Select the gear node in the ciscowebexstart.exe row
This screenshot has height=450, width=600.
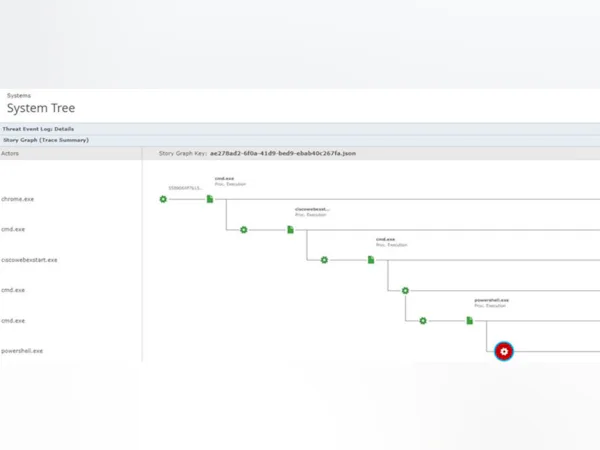point(324,260)
